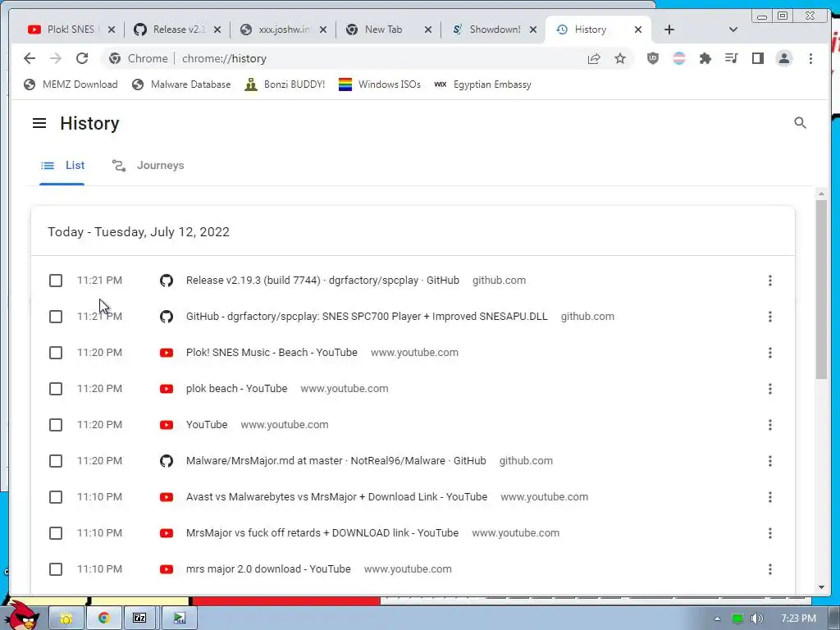Open actions menu for Avast vs Malwarebytes entry

pyautogui.click(x=769, y=497)
